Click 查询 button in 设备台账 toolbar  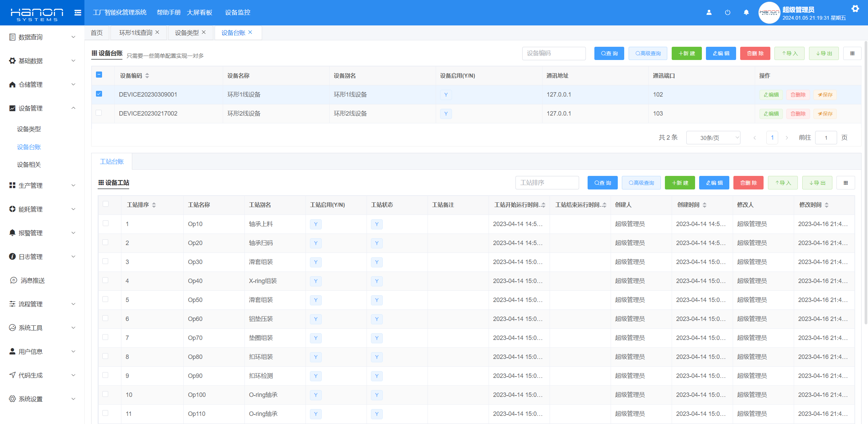[x=609, y=53]
